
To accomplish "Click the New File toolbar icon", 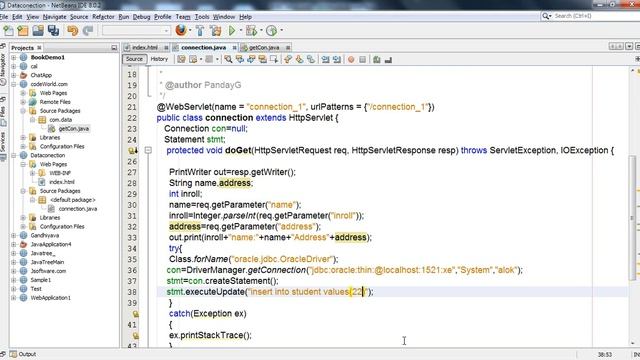I will tap(8, 31).
